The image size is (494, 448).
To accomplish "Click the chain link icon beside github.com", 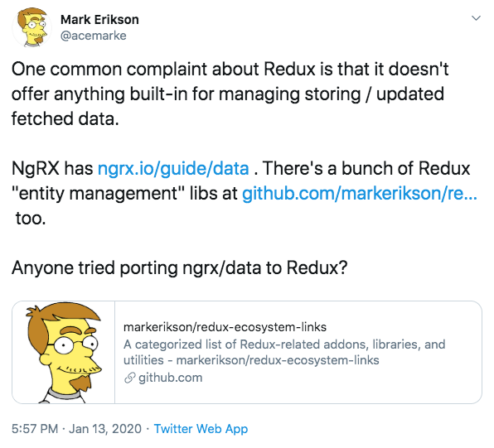I will coord(129,378).
